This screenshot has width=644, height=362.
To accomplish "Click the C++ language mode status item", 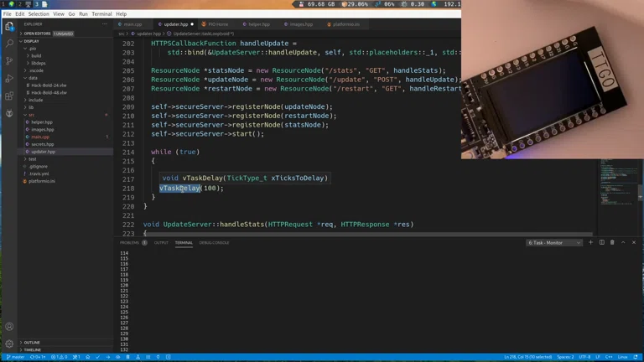I will pyautogui.click(x=609, y=357).
